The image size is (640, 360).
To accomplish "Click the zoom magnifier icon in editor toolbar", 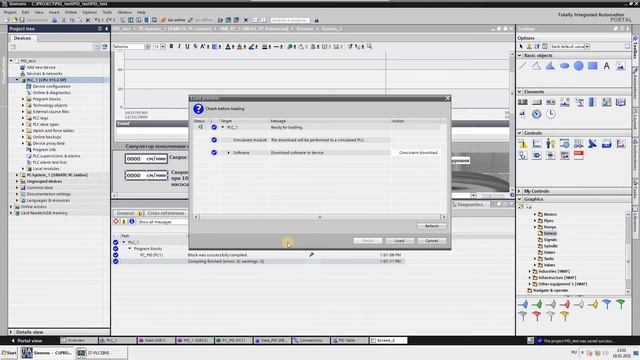I will pos(369,47).
